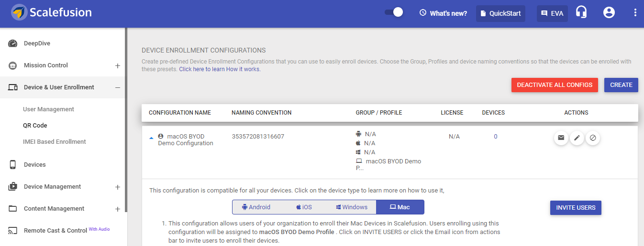This screenshot has width=644, height=246.
Task: Click DEACTIVATE ALL CONFIGS button
Action: (x=555, y=85)
